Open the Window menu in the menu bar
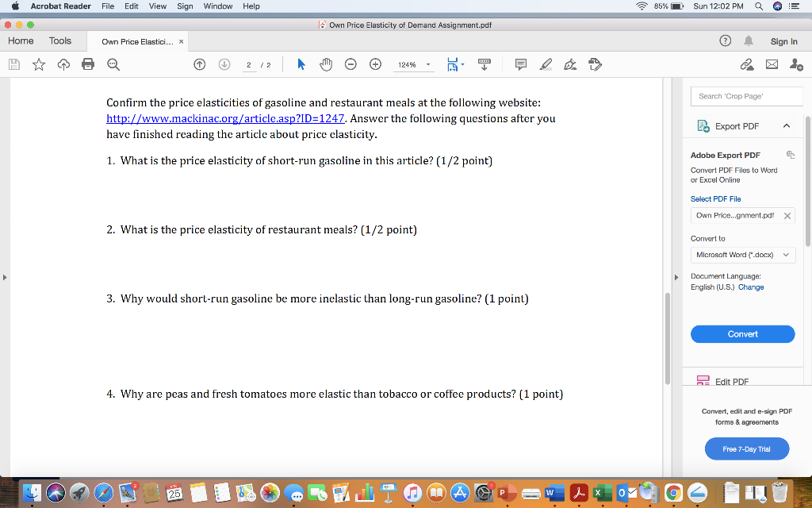The width and height of the screenshot is (812, 508). [218, 6]
